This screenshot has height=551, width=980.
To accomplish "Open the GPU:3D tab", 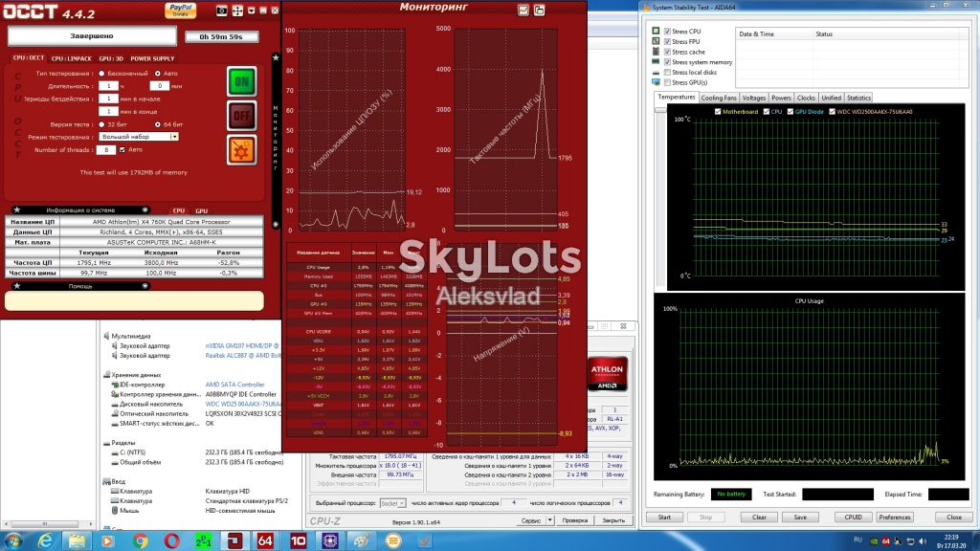I will (x=111, y=58).
